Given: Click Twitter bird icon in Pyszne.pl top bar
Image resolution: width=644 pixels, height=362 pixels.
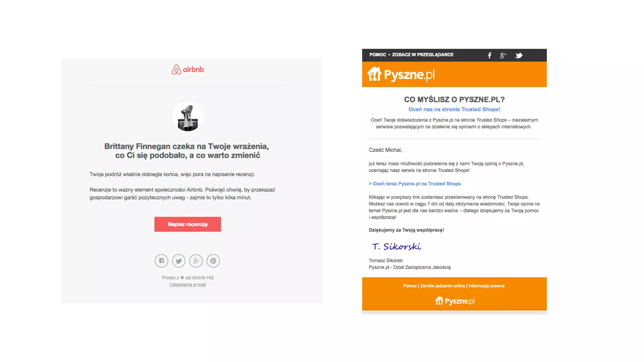Looking at the screenshot, I should 519,56.
